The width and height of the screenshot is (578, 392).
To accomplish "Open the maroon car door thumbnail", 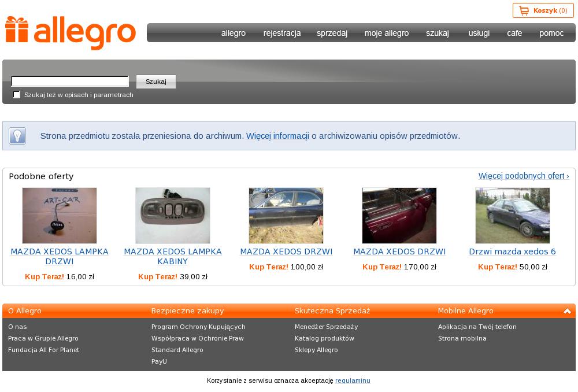I will [399, 215].
